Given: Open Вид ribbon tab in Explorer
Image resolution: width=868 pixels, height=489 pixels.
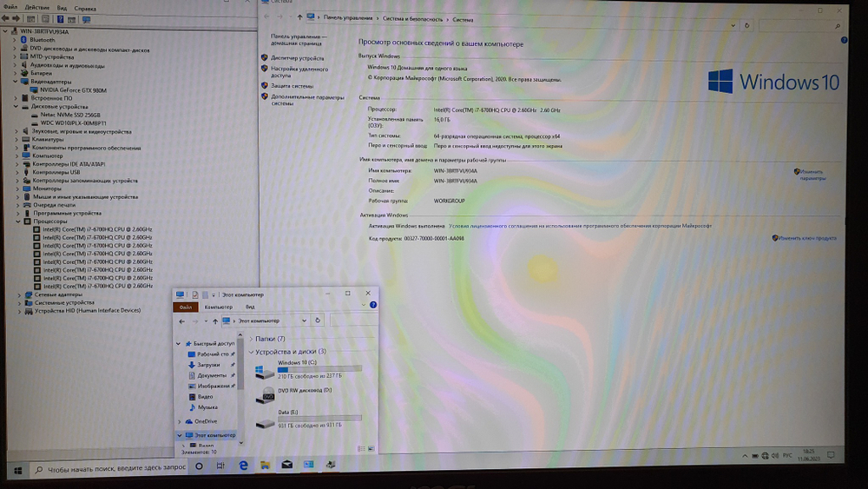Looking at the screenshot, I should pos(250,307).
